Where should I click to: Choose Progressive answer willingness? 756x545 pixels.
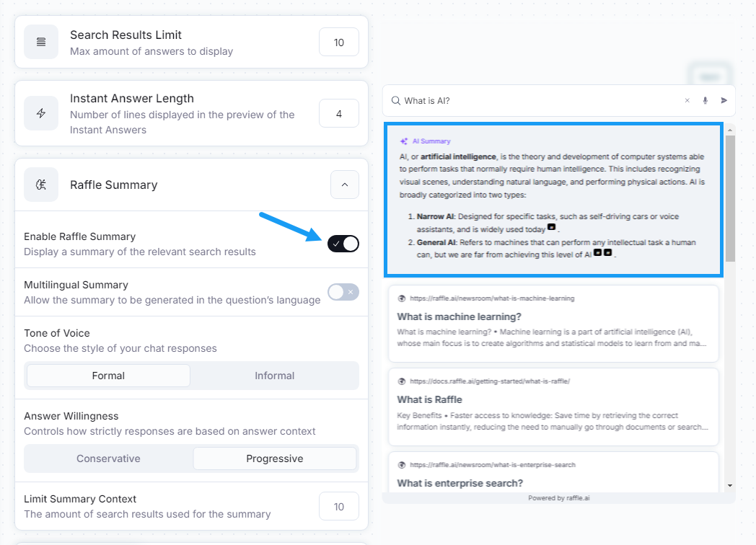point(274,458)
